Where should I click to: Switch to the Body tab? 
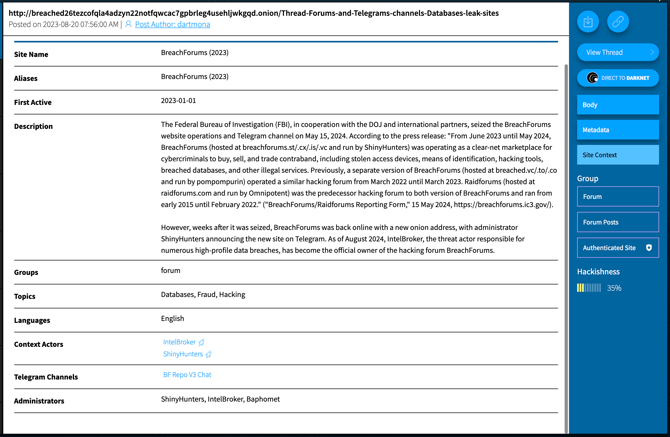(617, 105)
